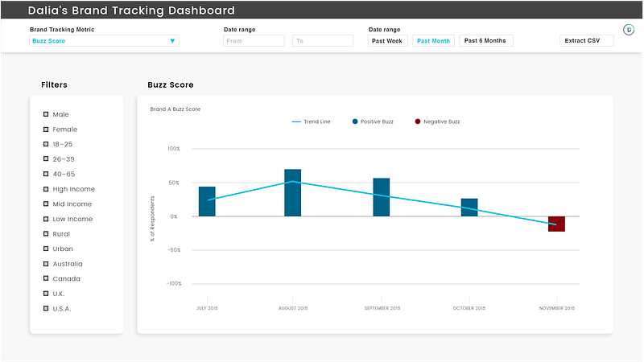Choose the Past Month range
The height and width of the screenshot is (362, 644).
(433, 41)
